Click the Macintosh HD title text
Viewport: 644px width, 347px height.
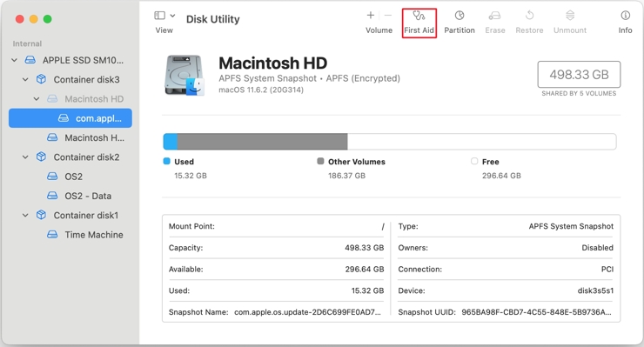point(272,63)
